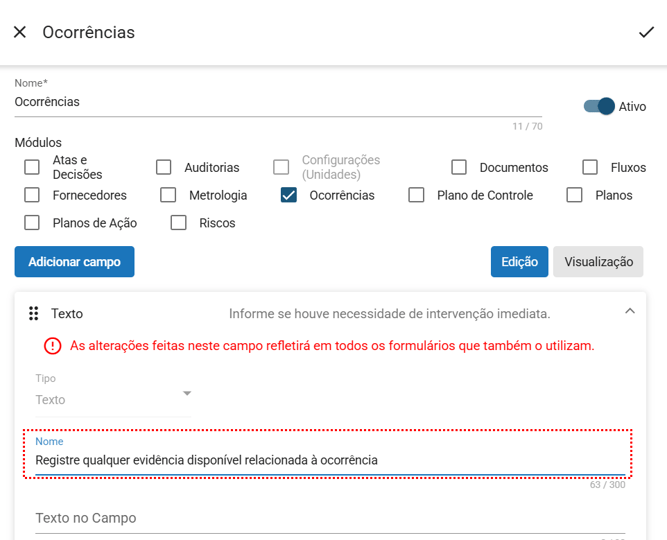Uncheck the Ocorrências module checkbox

tap(289, 195)
